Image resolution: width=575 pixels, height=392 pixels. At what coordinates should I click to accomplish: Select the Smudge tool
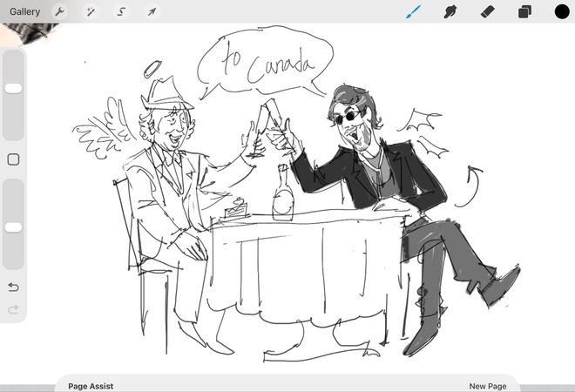pyautogui.click(x=450, y=12)
